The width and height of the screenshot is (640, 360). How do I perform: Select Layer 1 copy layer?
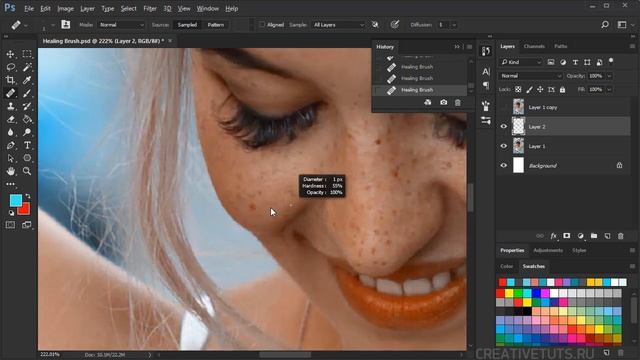[563, 107]
